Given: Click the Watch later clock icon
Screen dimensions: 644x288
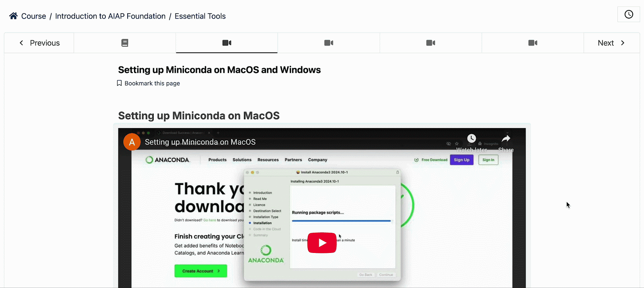Looking at the screenshot, I should click(471, 139).
